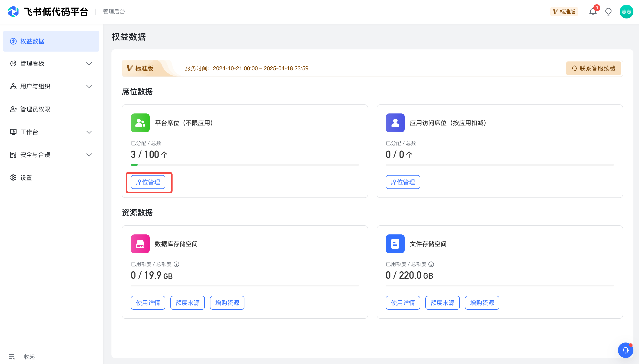Click the 应用访问席位 usage progress bar
The width and height of the screenshot is (639, 364).
pos(500,165)
